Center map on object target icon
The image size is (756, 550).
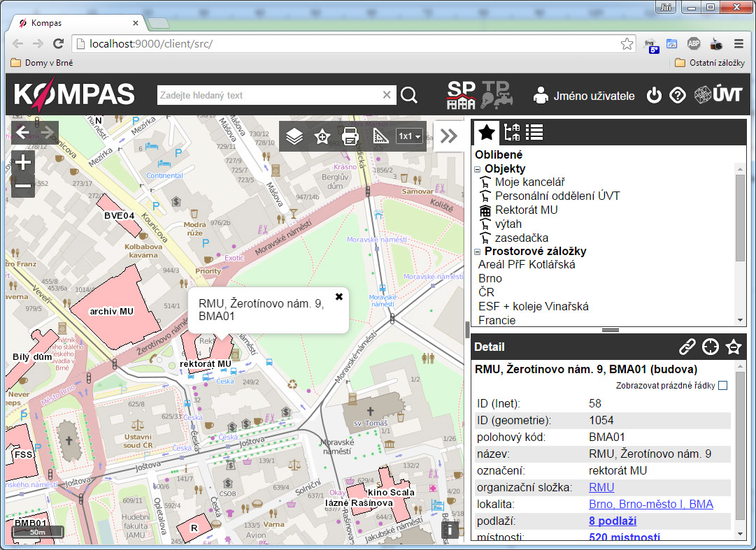(711, 347)
